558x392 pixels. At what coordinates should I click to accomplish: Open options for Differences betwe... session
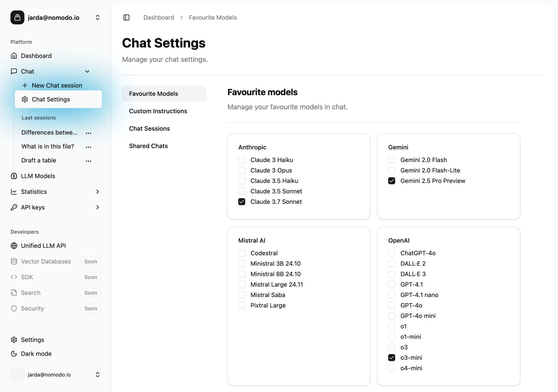[x=88, y=133]
